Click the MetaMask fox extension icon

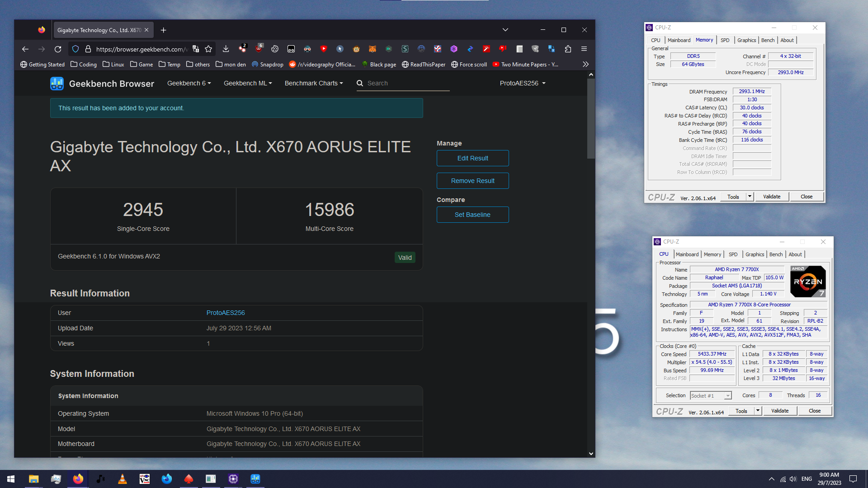click(x=373, y=49)
